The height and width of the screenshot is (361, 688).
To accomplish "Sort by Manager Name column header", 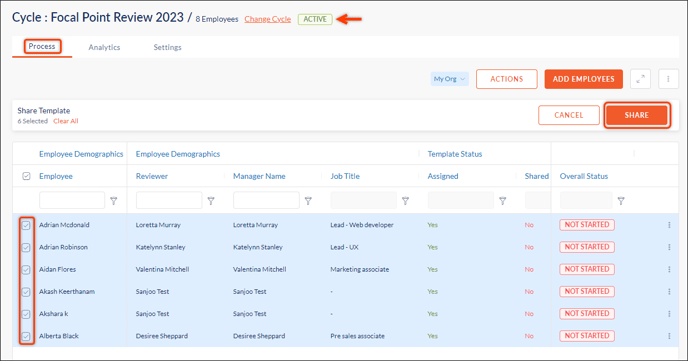I will tap(259, 176).
